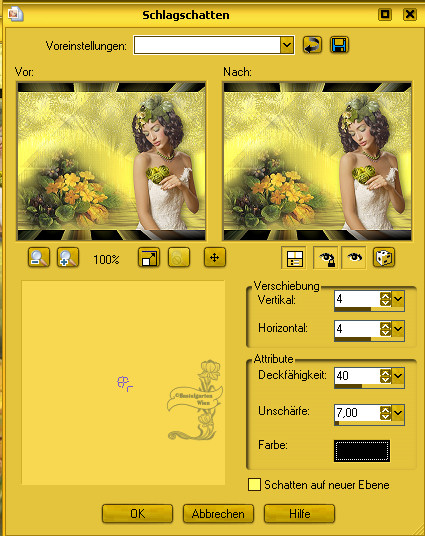Click the Horizontal spinner arrows
Image resolution: width=425 pixels, height=536 pixels.
coord(385,329)
